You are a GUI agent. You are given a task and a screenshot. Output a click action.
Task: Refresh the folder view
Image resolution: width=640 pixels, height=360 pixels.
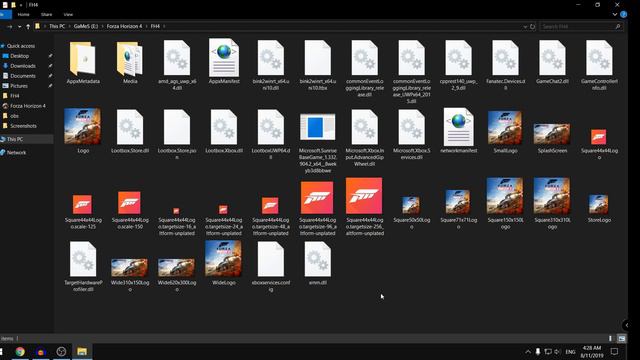532,27
